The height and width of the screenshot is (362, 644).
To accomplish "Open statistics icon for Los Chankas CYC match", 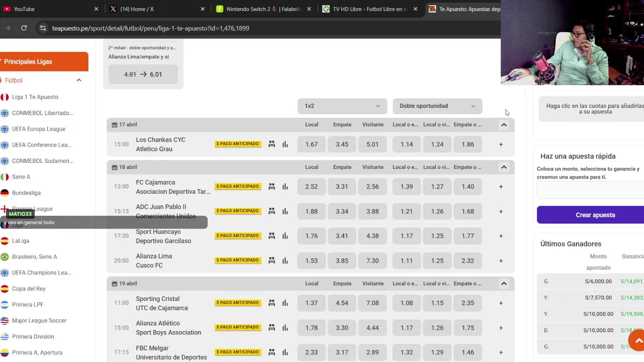I will (285, 144).
